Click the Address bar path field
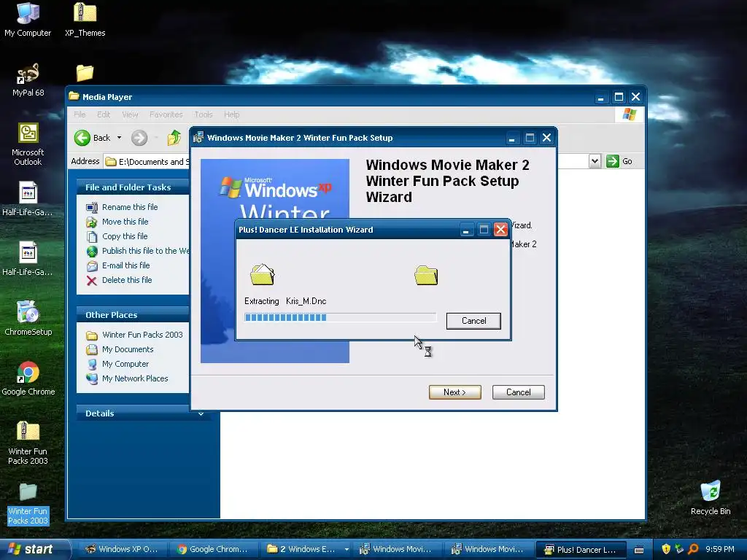747x560 pixels. click(x=147, y=162)
